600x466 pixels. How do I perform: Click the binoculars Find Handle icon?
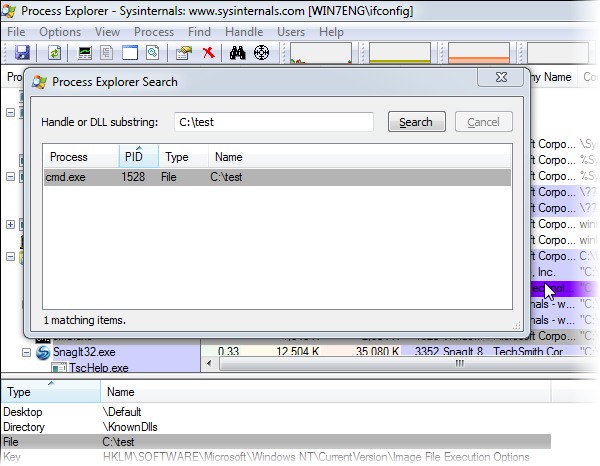pyautogui.click(x=238, y=53)
